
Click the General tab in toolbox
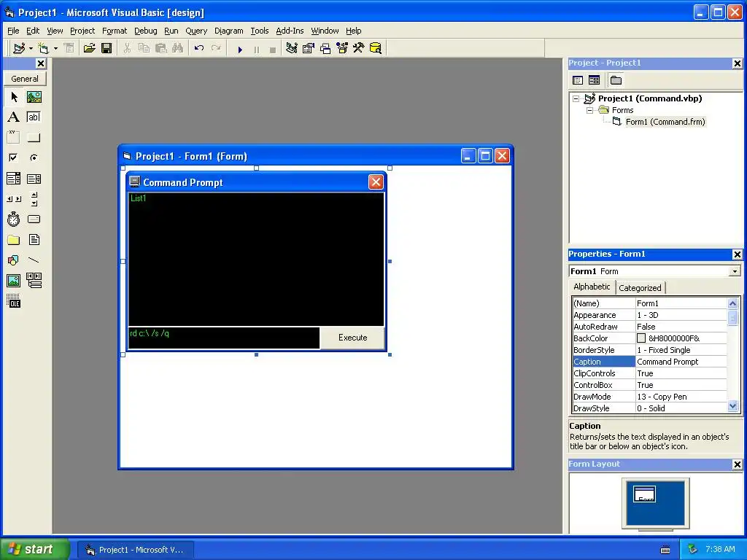pos(25,79)
